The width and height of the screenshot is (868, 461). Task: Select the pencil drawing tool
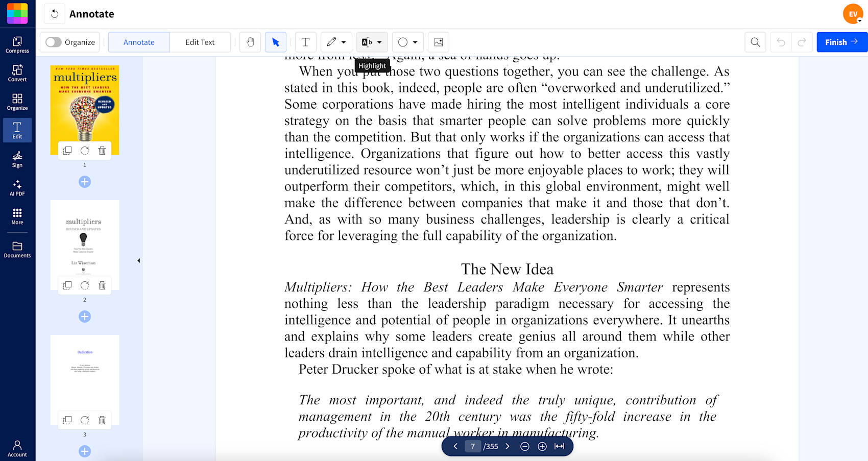click(x=332, y=42)
